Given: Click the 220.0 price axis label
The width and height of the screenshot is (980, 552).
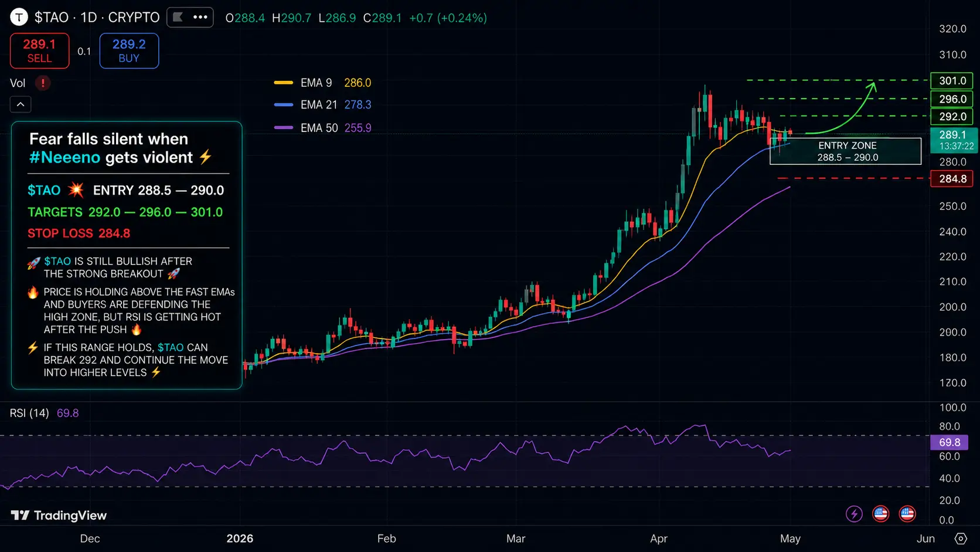Looking at the screenshot, I should [x=952, y=257].
